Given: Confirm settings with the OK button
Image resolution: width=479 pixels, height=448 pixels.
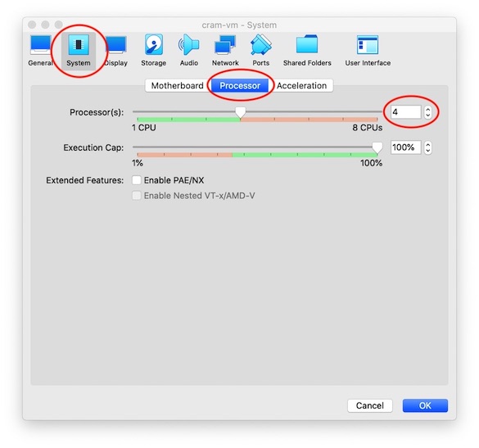Looking at the screenshot, I should click(x=425, y=405).
